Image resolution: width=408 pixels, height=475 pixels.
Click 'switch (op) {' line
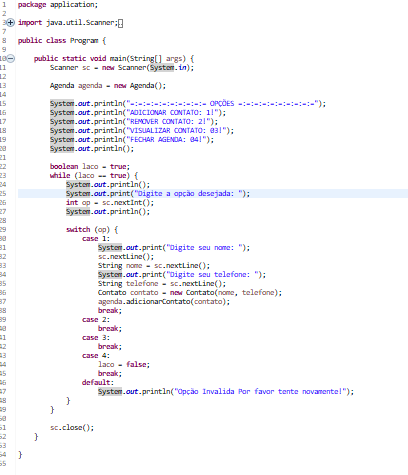coord(92,230)
